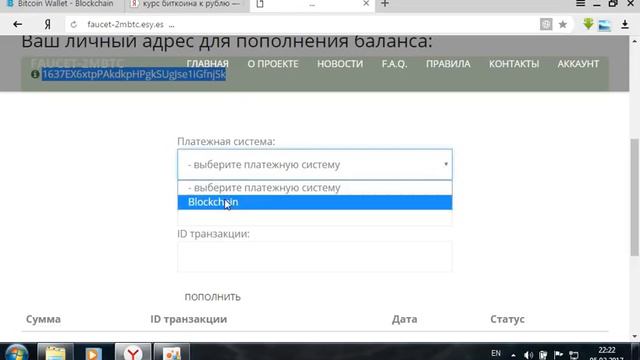Open ГЛАВНАЯ navigation item
640x360 pixels.
pos(207,64)
